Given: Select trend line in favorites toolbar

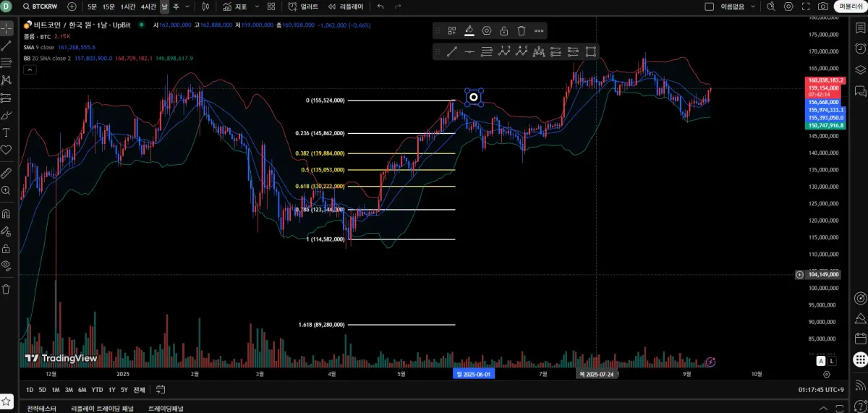Looking at the screenshot, I should (x=452, y=51).
